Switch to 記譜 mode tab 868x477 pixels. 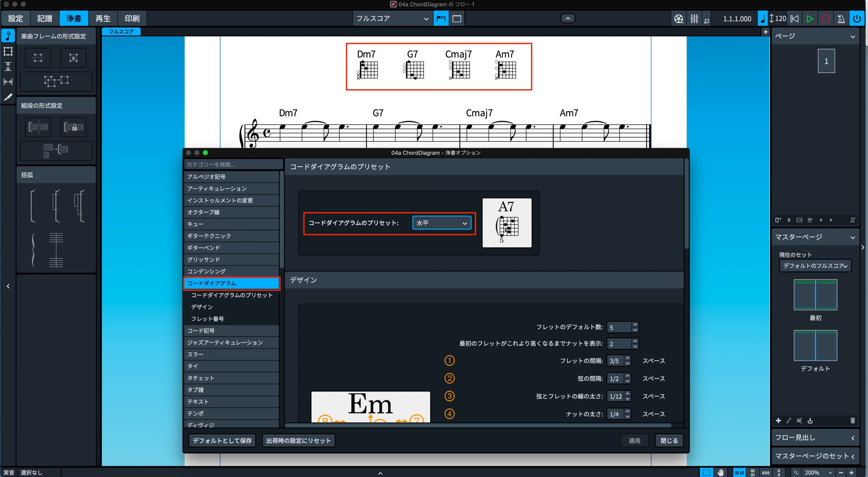(x=45, y=18)
